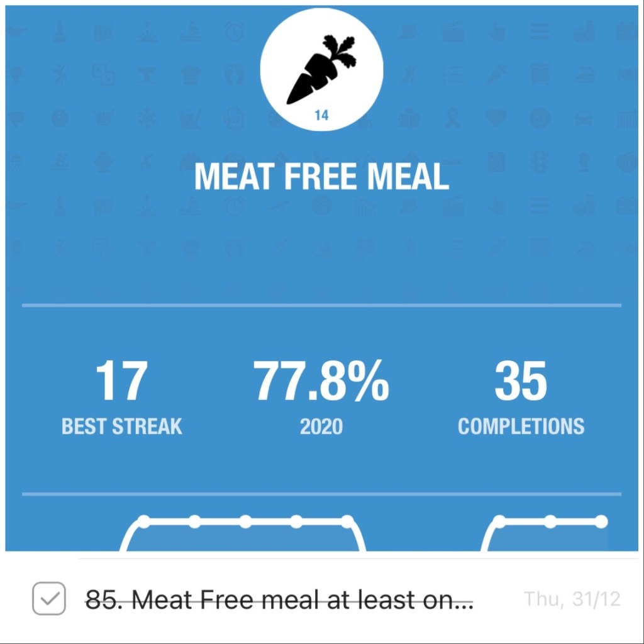Select the second dot of the left chart segment
Screen dimensions: 644x644
pos(194,521)
